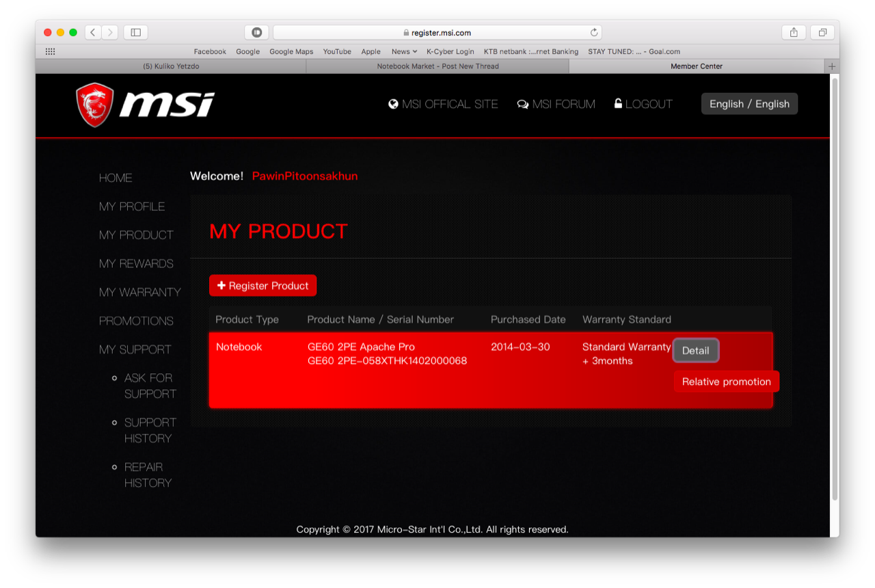Viewport: 875px width, 588px height.
Task: Visit MSI OFFICAL SITE link
Action: pos(443,104)
